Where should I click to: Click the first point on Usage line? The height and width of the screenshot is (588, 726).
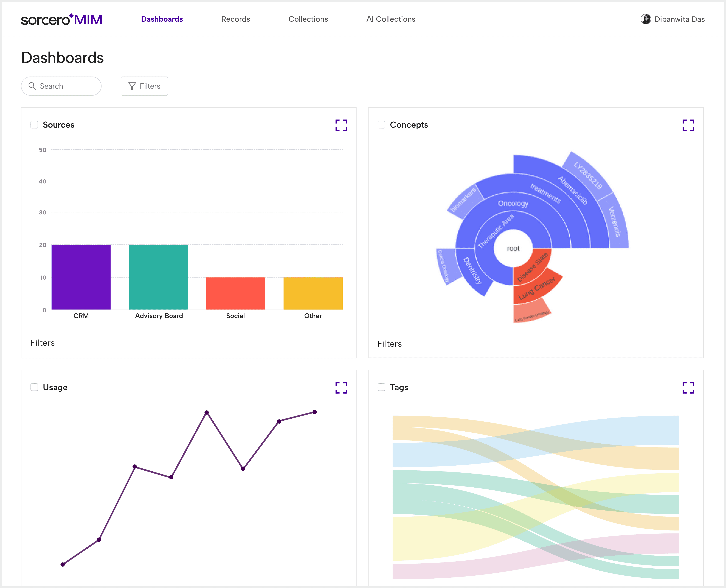pos(63,564)
